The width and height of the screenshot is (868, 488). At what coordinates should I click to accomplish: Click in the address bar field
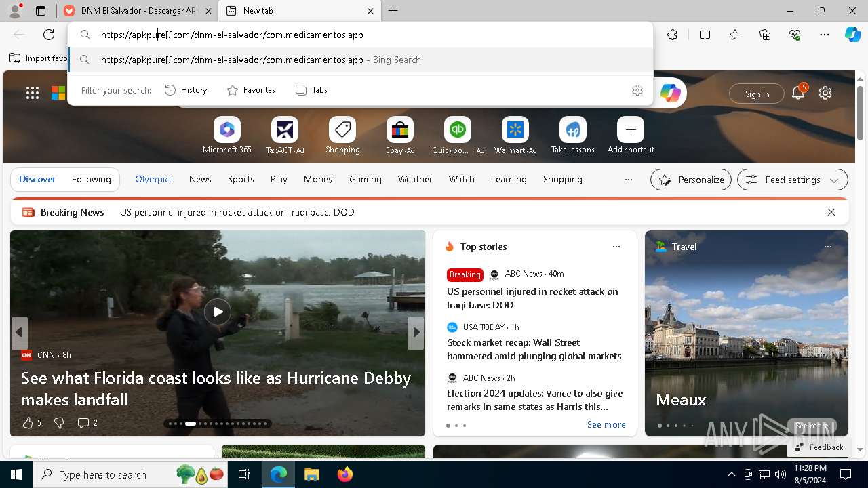click(x=361, y=35)
